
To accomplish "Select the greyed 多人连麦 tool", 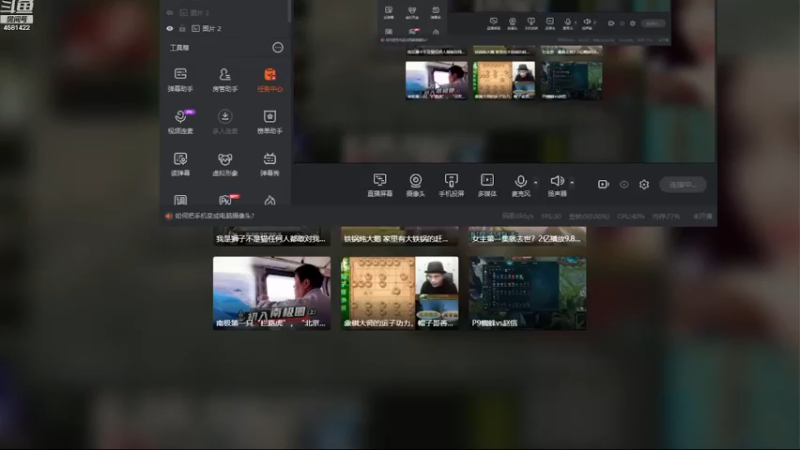I will (225, 122).
